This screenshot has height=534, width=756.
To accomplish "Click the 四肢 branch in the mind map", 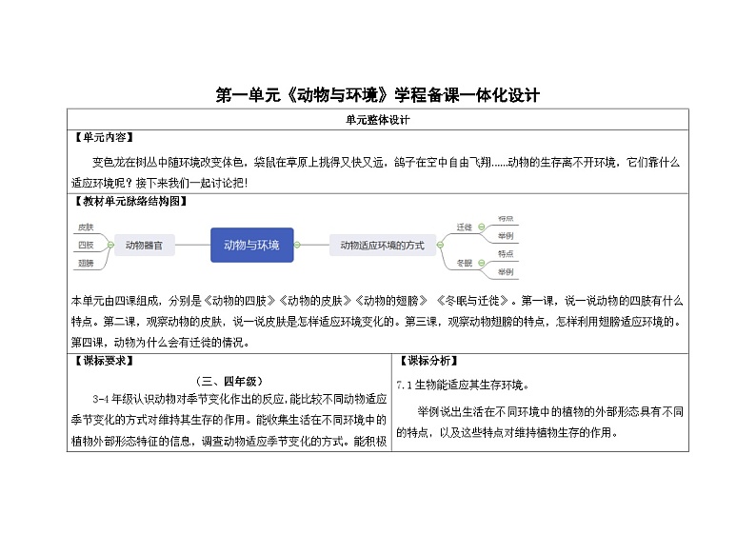I will [86, 245].
